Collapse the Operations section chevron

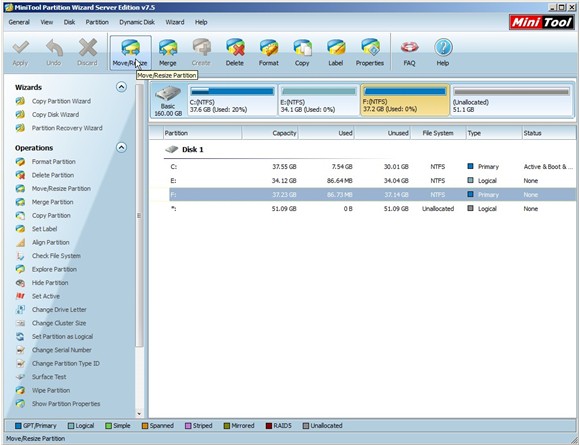pyautogui.click(x=121, y=148)
